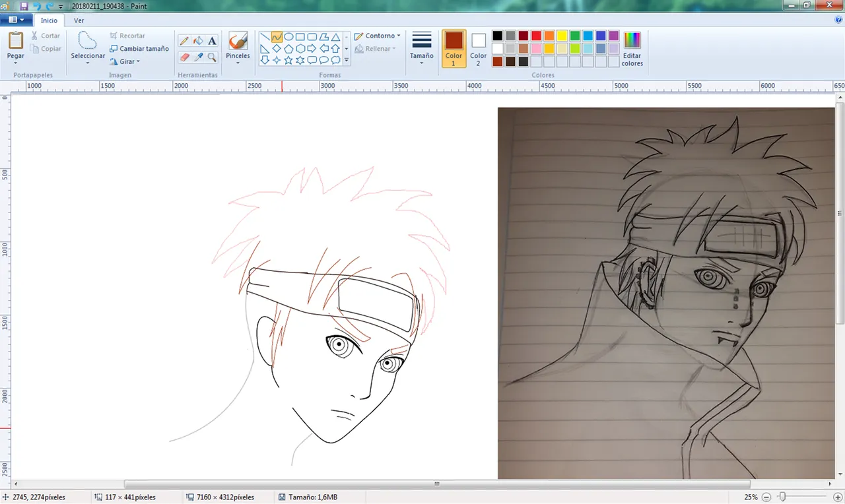Choose the Pentagon shape
This screenshot has width=845, height=504.
point(288,49)
